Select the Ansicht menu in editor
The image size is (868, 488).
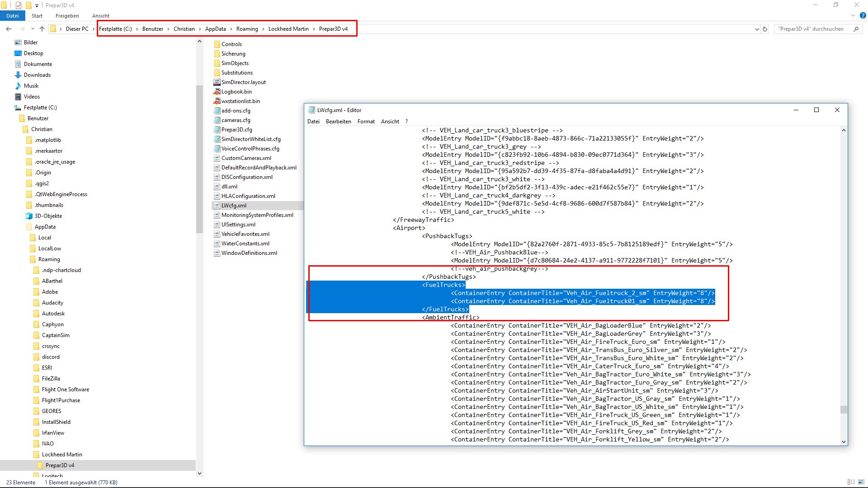[x=391, y=122]
